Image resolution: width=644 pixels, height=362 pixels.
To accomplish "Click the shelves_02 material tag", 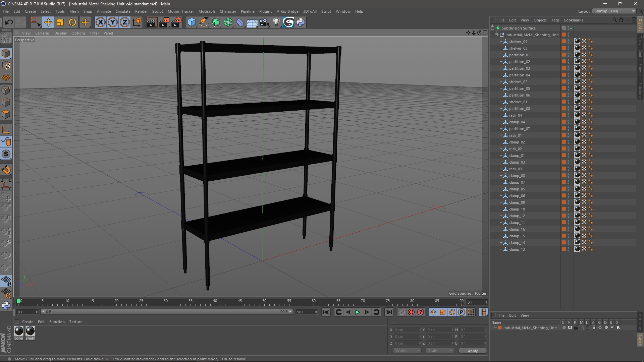I will coord(577,81).
